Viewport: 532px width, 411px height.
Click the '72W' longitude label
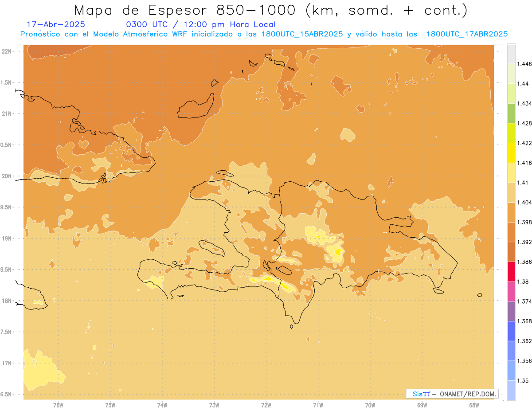[x=266, y=405]
